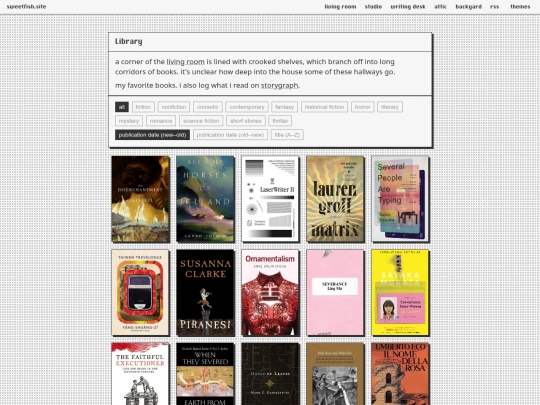
Task: Filter books by science fiction
Action: (201, 121)
